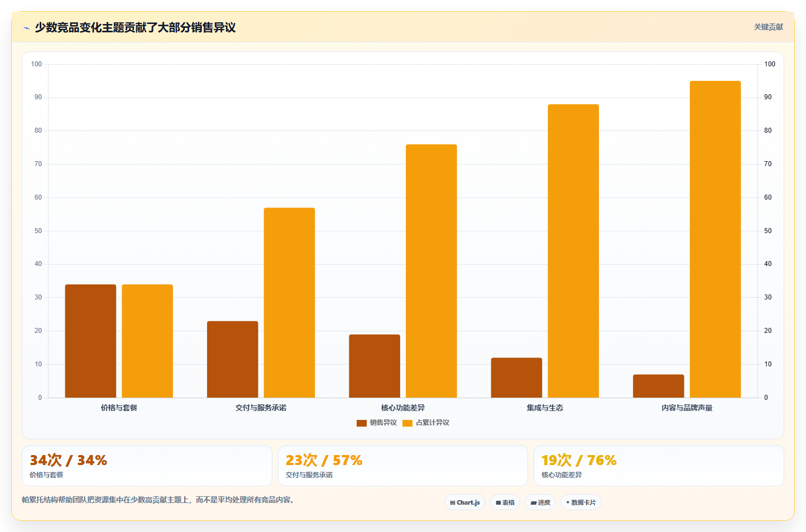This screenshot has height=532, width=806.
Task: Click the chart title 少数竞品变化主题贡献了大部分销售异议
Action: 135,27
